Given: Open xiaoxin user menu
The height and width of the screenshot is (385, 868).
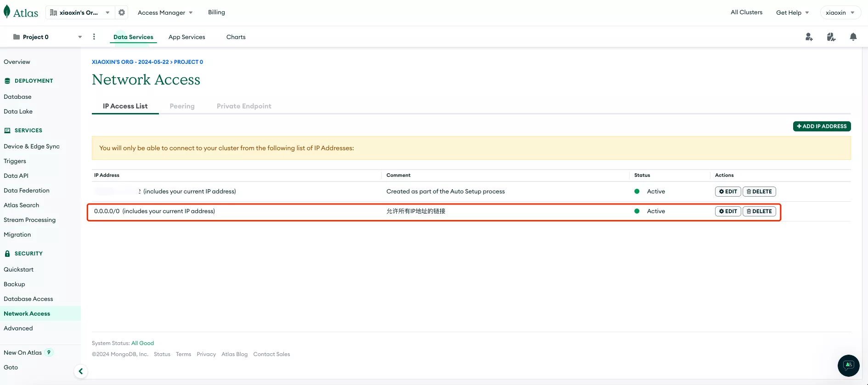Looking at the screenshot, I should pyautogui.click(x=840, y=13).
